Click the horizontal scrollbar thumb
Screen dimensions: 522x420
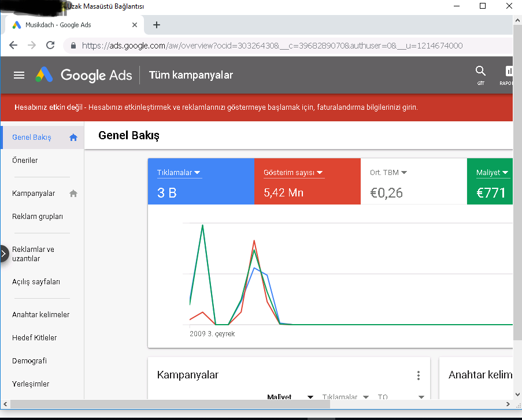pyautogui.click(x=170, y=404)
